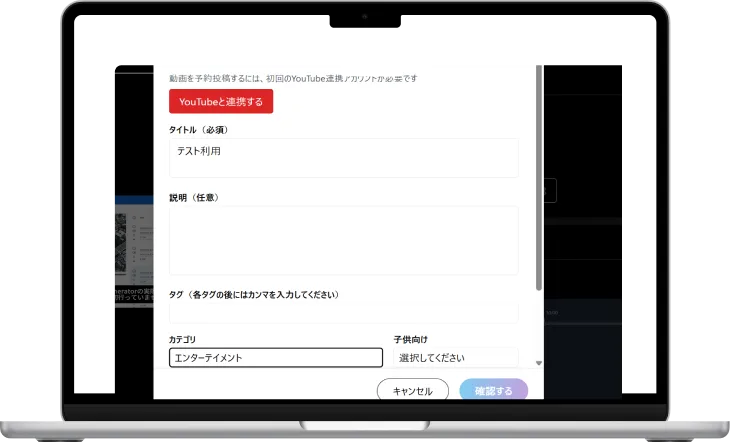Select the タグ input field
The width and height of the screenshot is (730, 442).
pyautogui.click(x=344, y=313)
